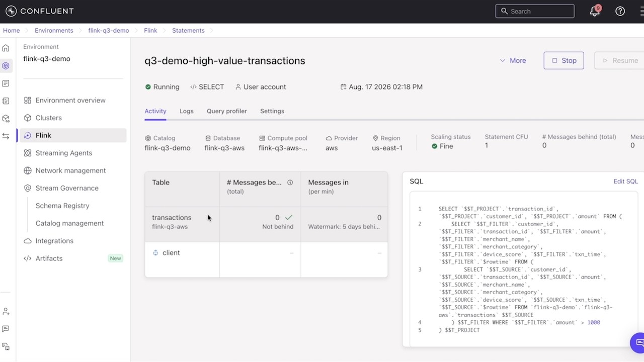This screenshot has width=644, height=362.
Task: Click the calendar icon beside the date
Action: [344, 87]
